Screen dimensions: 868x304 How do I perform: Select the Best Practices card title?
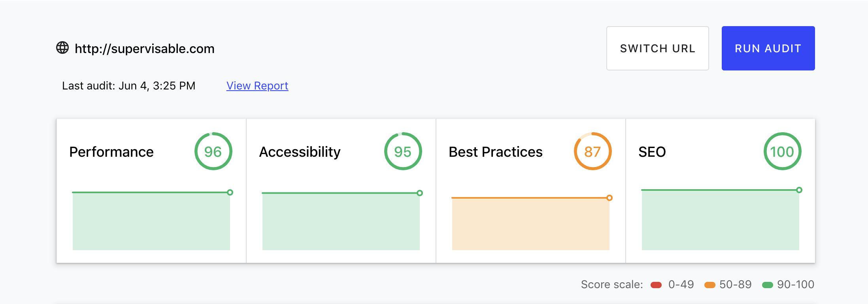496,152
